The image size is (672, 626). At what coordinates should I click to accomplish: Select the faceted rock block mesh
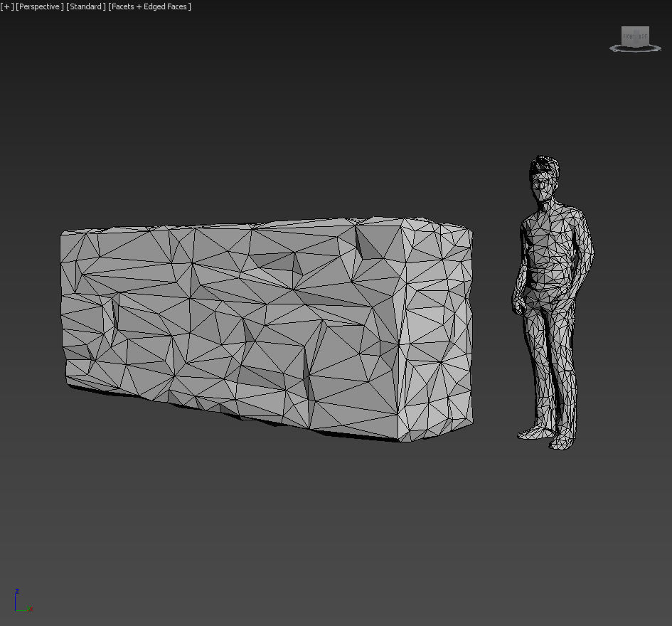click(x=266, y=328)
